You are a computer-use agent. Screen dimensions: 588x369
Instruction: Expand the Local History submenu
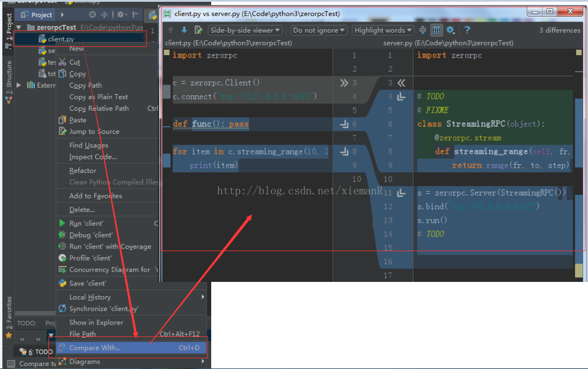pyautogui.click(x=131, y=297)
